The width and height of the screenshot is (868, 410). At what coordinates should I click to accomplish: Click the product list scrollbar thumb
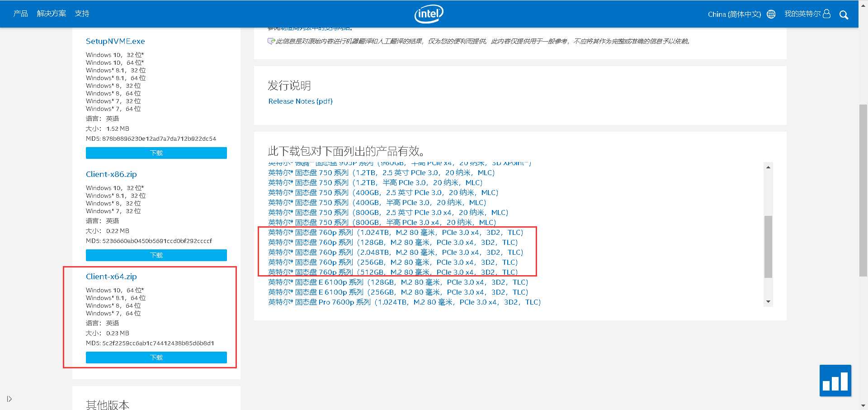768,247
